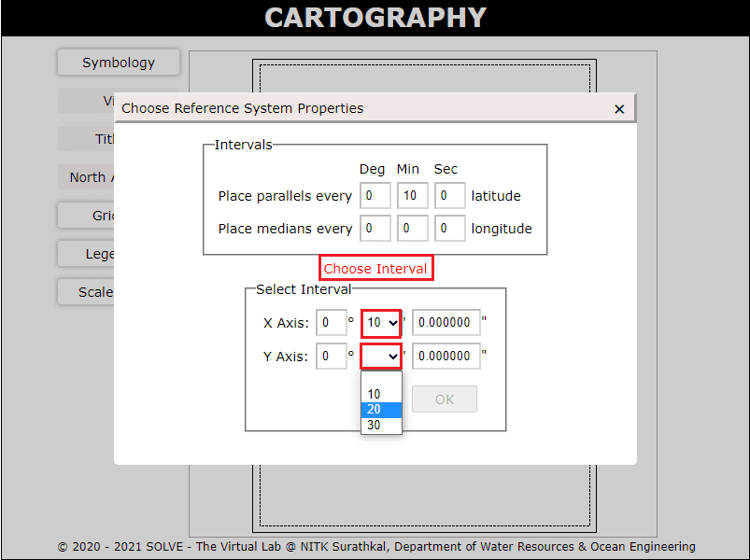Click the Choose Interval label

pos(375,269)
